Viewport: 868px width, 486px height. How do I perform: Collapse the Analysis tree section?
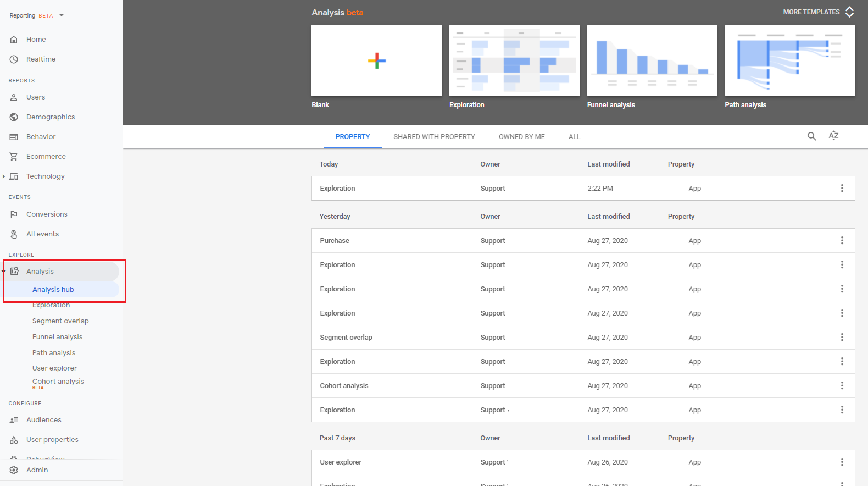4,272
